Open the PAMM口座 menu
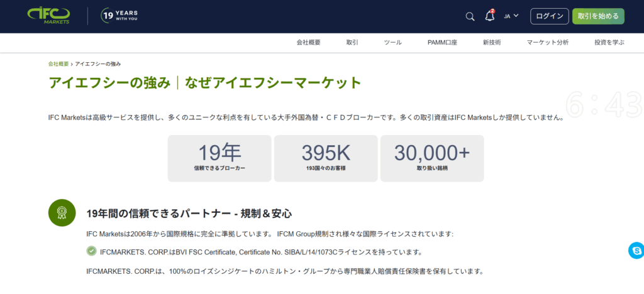This screenshot has width=644, height=294. [442, 43]
